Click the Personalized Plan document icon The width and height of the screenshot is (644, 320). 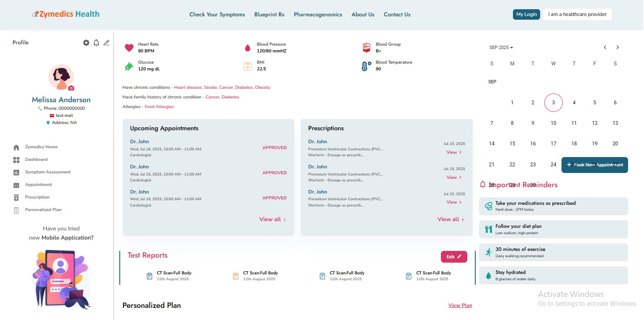click(x=17, y=209)
